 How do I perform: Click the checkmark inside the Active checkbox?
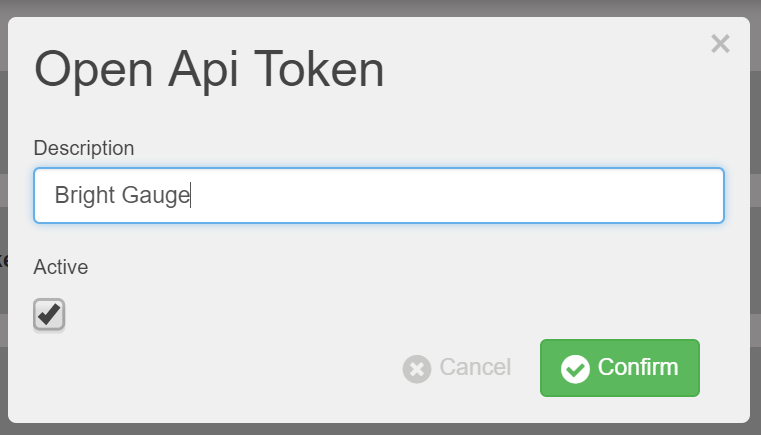click(49, 314)
